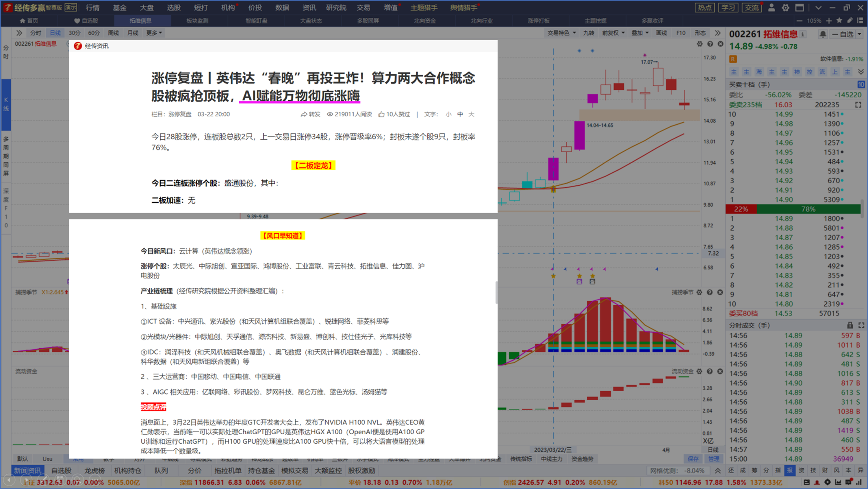The width and height of the screenshot is (868, 489).
Task: Click the article window vertical scrollbar handle
Action: point(496,292)
